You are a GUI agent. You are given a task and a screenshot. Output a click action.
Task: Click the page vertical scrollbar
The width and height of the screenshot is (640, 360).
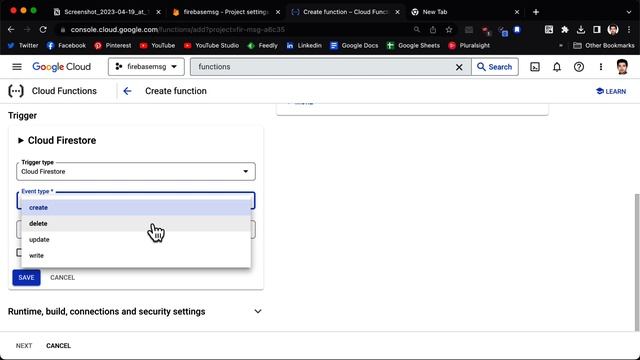click(636, 261)
